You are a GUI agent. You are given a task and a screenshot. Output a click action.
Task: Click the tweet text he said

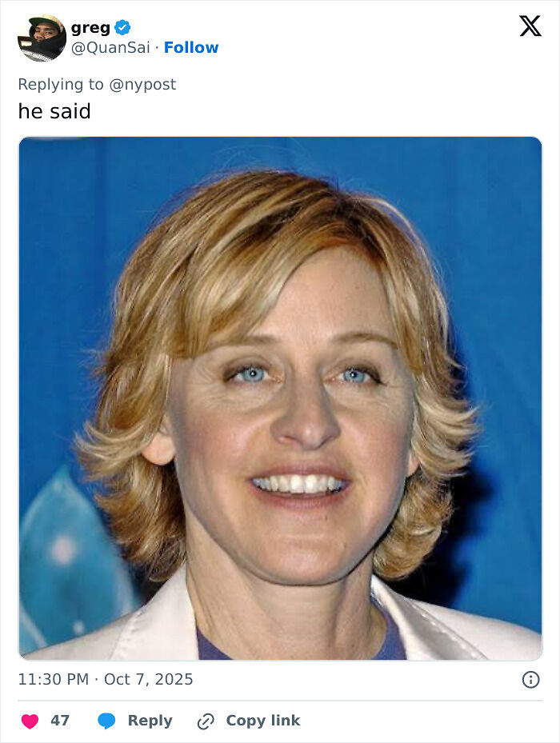(x=54, y=111)
